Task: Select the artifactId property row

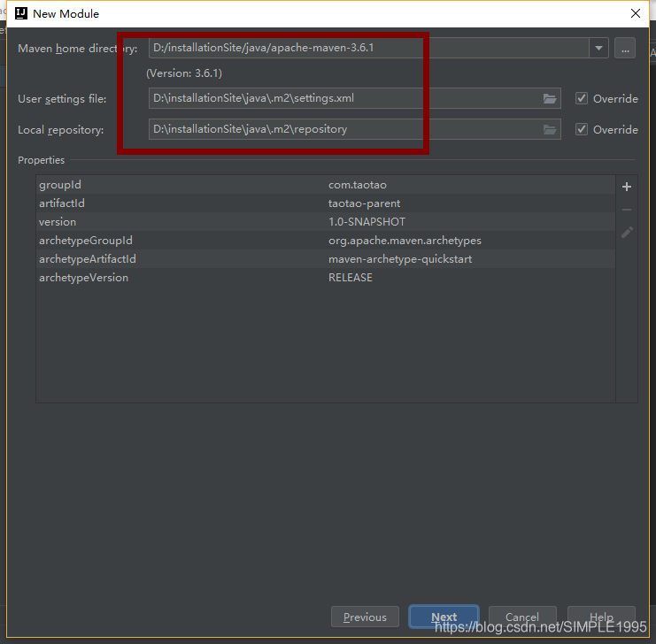Action: (x=326, y=203)
